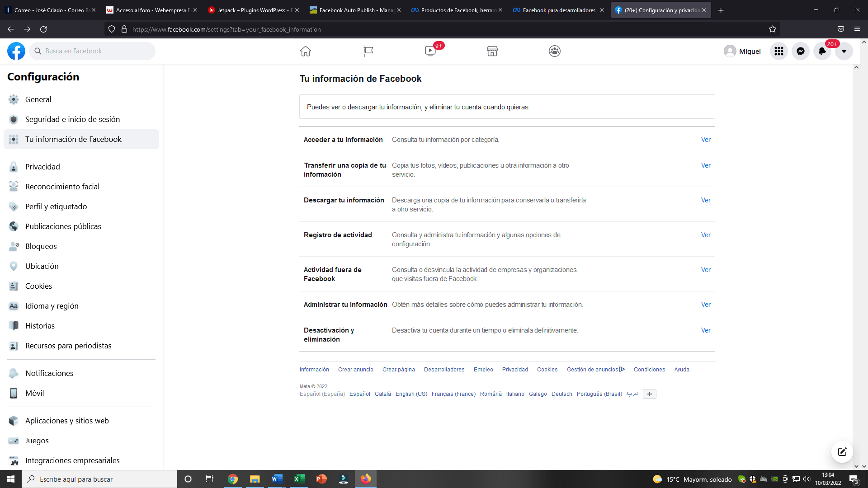The height and width of the screenshot is (488, 868).
Task: Open Seguridad e inicio de sesión
Action: (81, 119)
